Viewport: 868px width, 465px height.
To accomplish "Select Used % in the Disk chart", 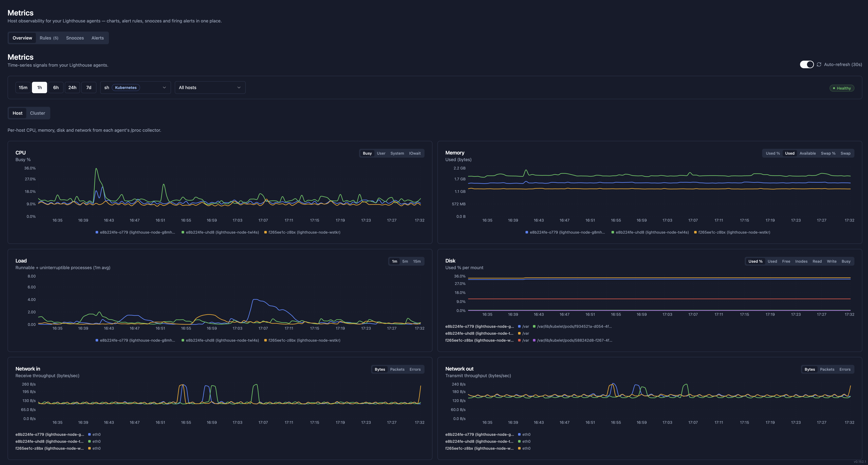I will click(755, 261).
